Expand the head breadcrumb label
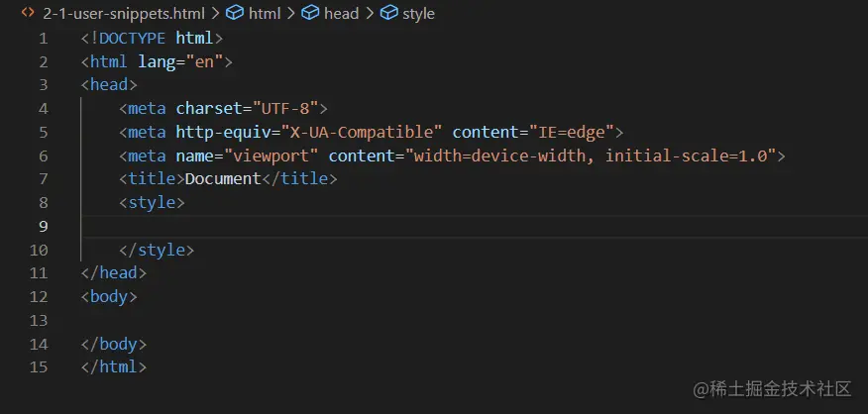Screen dimensions: 868x414 (342, 14)
